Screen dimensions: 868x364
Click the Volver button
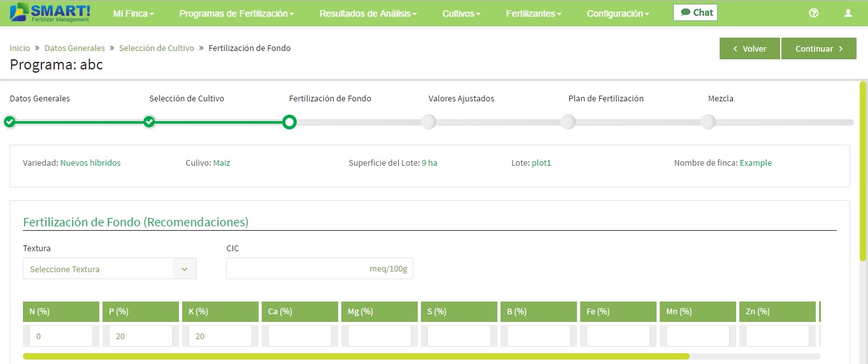(x=750, y=48)
